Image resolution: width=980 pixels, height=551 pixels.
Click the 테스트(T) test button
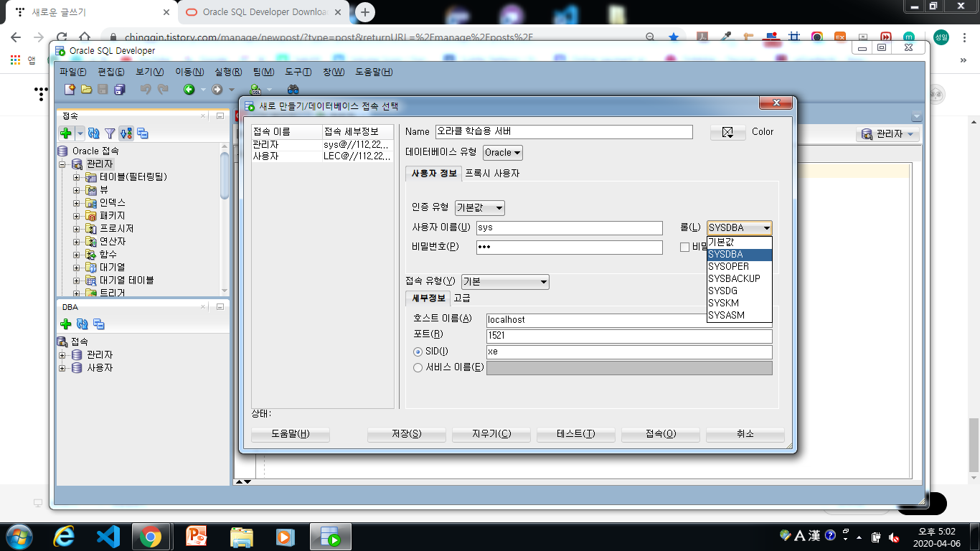(x=576, y=434)
